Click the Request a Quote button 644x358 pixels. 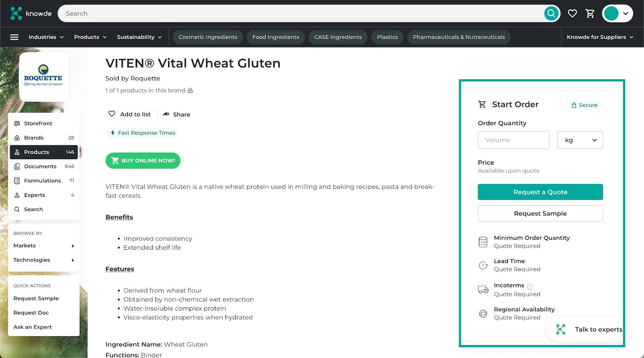point(540,192)
